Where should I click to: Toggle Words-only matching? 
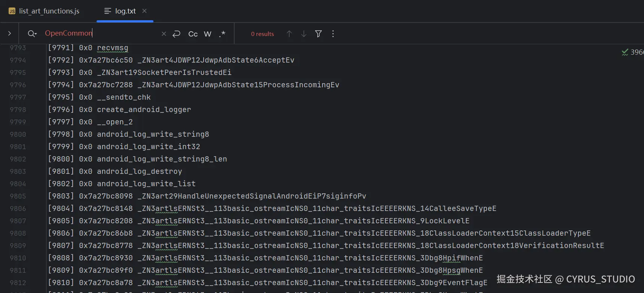tap(208, 34)
